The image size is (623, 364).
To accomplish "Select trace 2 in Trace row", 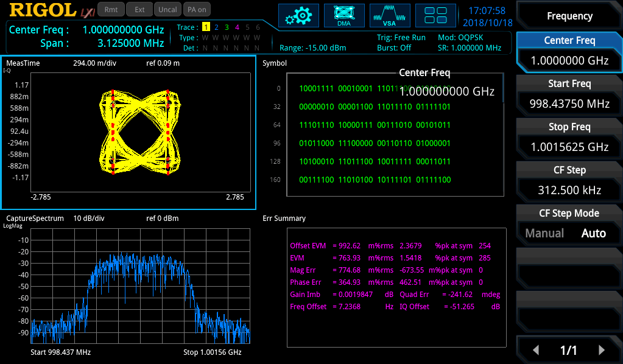I will point(216,27).
